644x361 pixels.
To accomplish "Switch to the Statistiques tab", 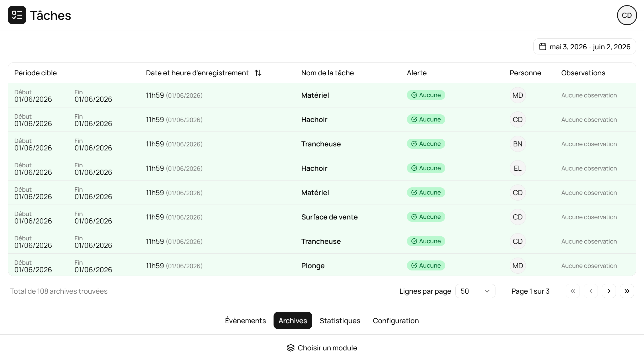I will point(340,321).
